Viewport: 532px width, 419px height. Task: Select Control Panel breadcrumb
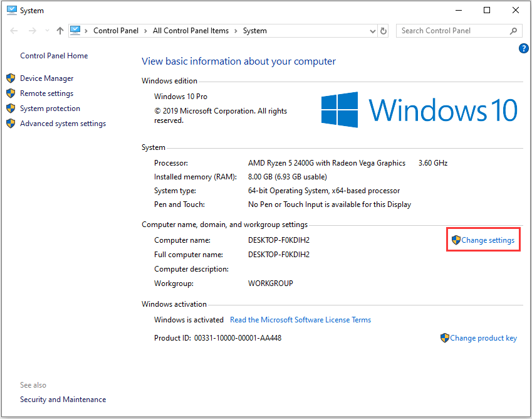pos(116,31)
